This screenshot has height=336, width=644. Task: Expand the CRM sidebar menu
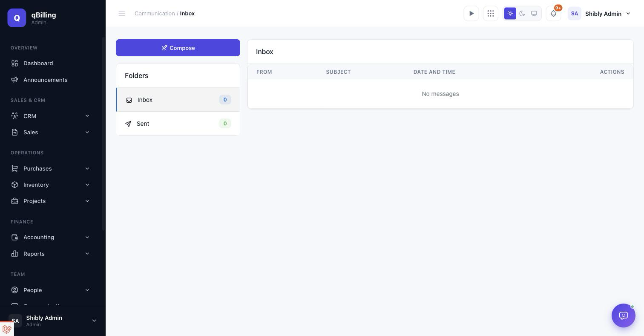point(51,116)
